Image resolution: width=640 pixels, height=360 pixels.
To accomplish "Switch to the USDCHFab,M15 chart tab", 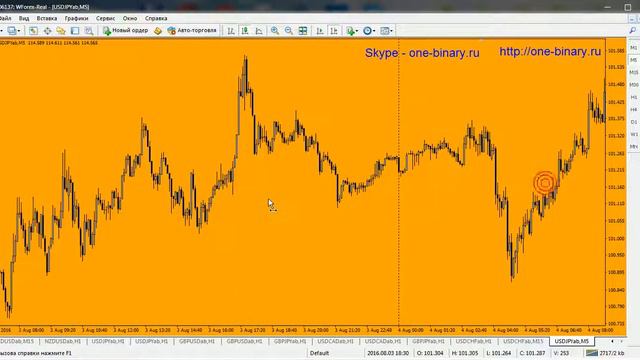I will (x=523, y=341).
